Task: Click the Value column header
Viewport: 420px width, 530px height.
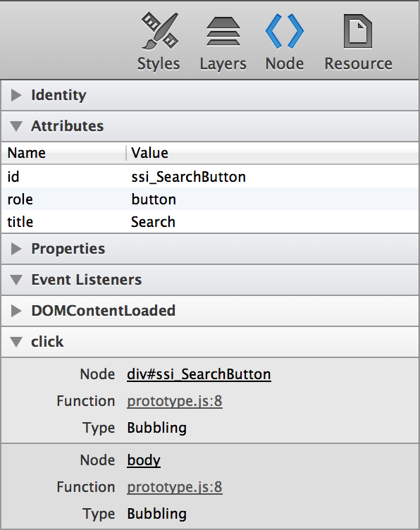Action: [x=272, y=153]
